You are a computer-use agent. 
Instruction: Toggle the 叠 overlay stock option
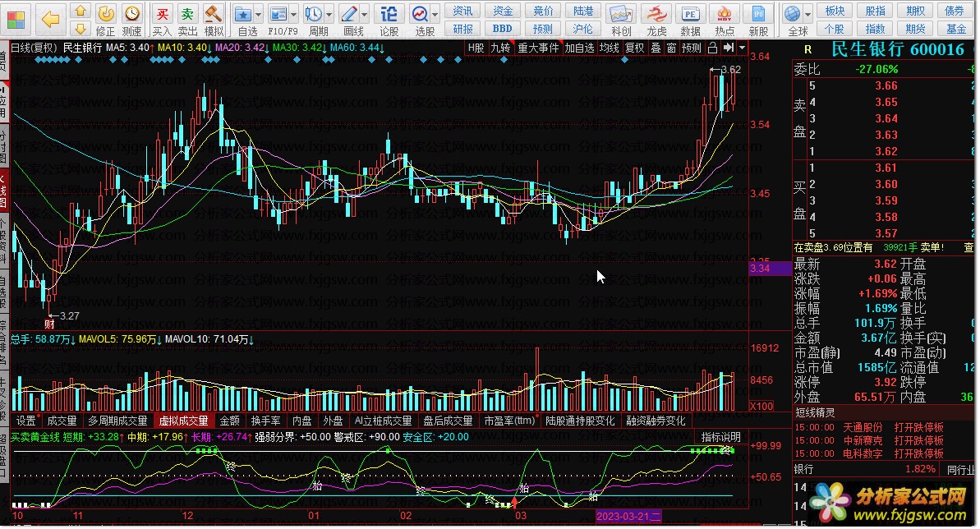click(x=656, y=48)
